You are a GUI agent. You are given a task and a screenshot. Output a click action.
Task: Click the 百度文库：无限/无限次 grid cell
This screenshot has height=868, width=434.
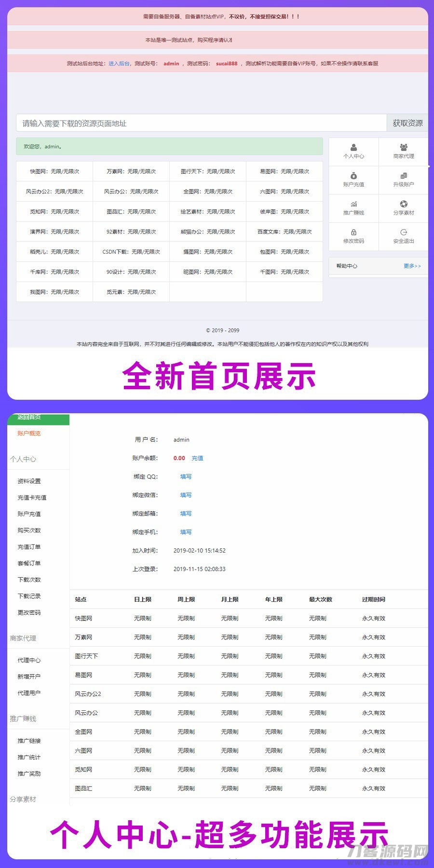point(285,231)
